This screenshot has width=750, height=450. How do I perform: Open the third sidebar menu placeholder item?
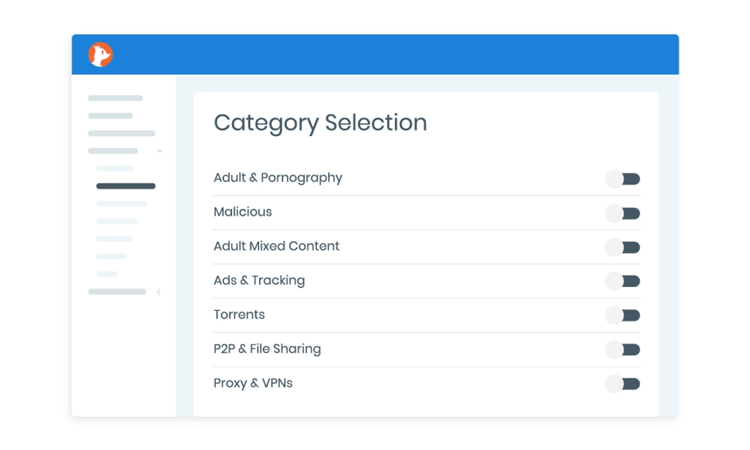[121, 133]
